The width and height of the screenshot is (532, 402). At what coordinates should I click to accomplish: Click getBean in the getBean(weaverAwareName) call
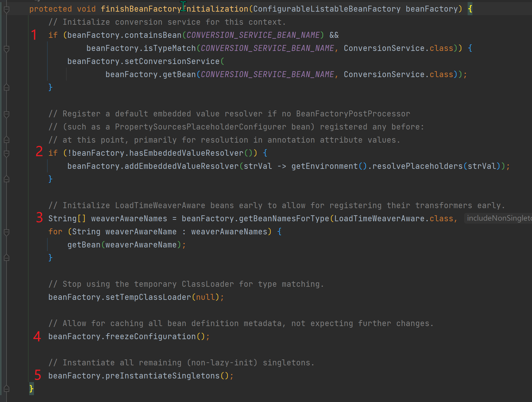click(84, 245)
